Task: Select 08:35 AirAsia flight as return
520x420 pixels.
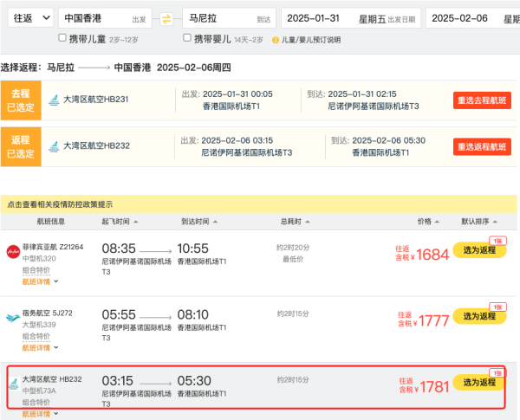Action: point(479,250)
